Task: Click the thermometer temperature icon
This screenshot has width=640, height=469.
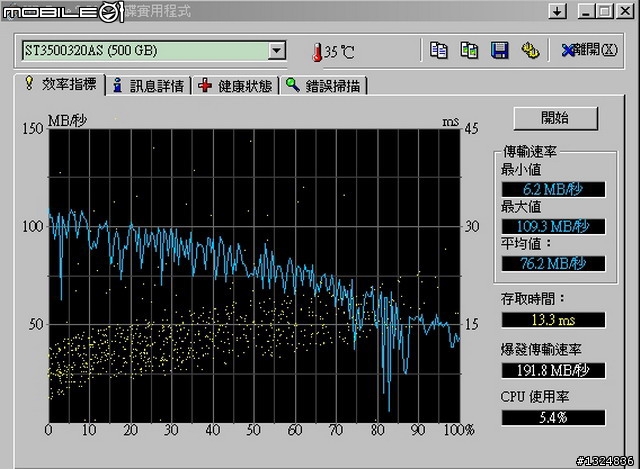Action: click(x=317, y=51)
